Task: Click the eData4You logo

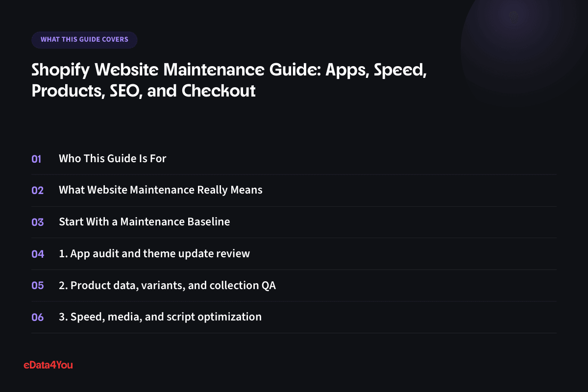Action: tap(48, 365)
